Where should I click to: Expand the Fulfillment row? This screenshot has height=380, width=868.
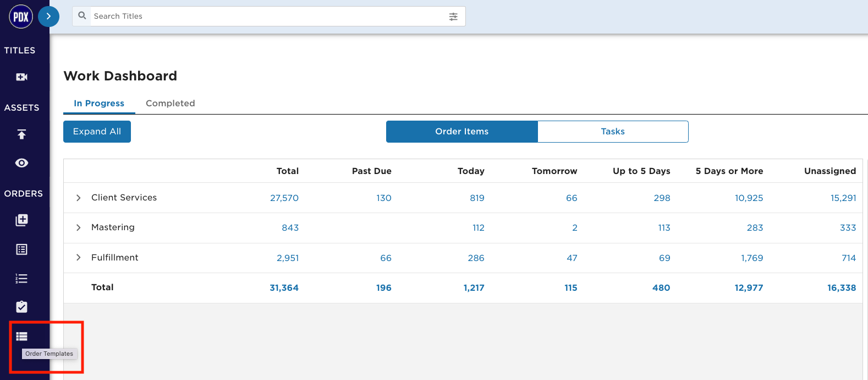pos(78,257)
